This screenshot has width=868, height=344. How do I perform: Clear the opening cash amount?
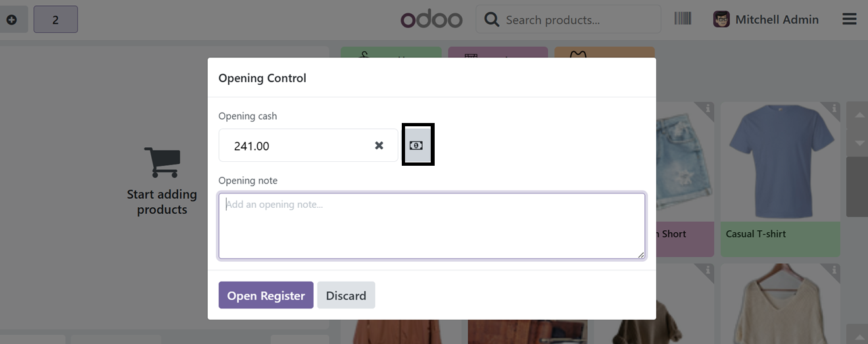[379, 145]
